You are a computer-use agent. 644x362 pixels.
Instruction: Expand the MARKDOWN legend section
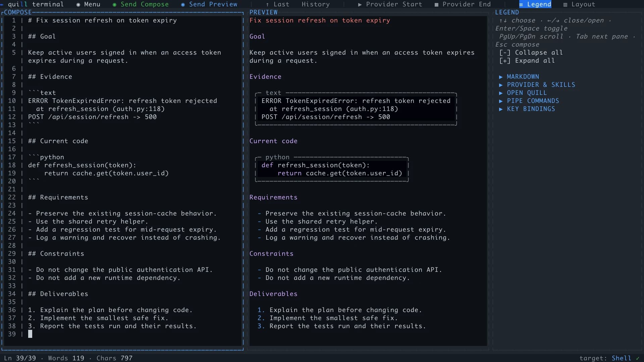pyautogui.click(x=519, y=77)
